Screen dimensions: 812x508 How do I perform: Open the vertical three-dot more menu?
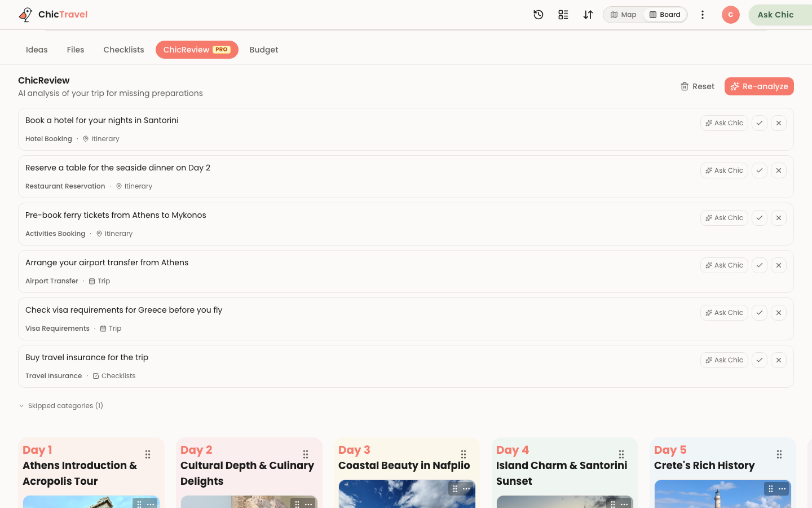coord(703,15)
